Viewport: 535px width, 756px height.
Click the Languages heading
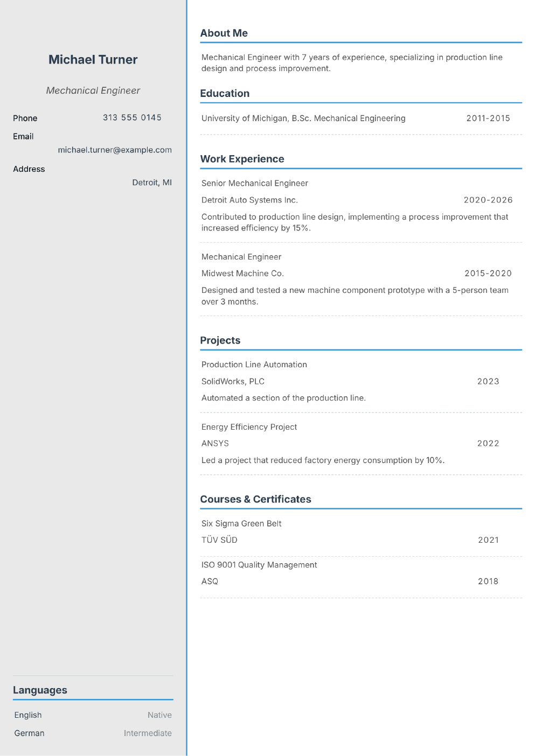click(40, 690)
